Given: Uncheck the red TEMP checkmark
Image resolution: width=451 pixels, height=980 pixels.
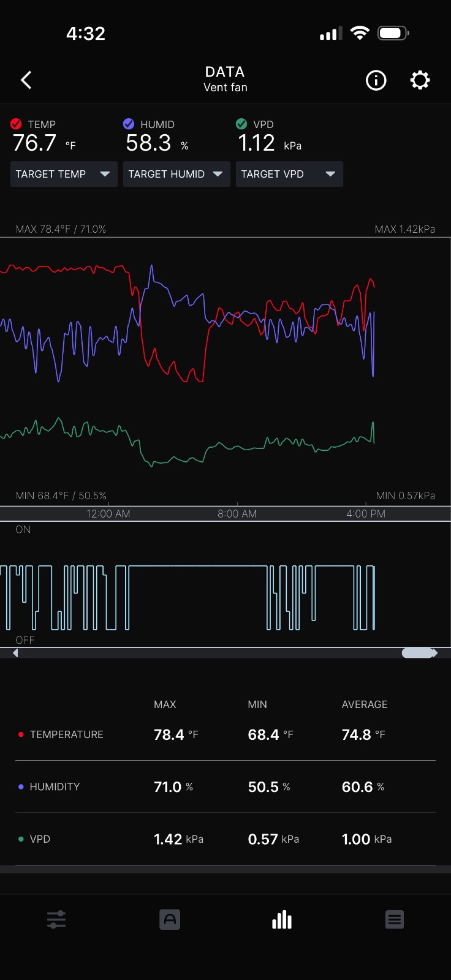Looking at the screenshot, I should tap(17, 124).
